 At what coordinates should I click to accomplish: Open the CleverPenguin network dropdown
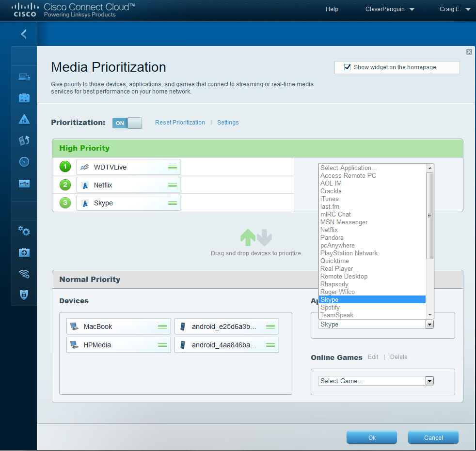pos(390,9)
